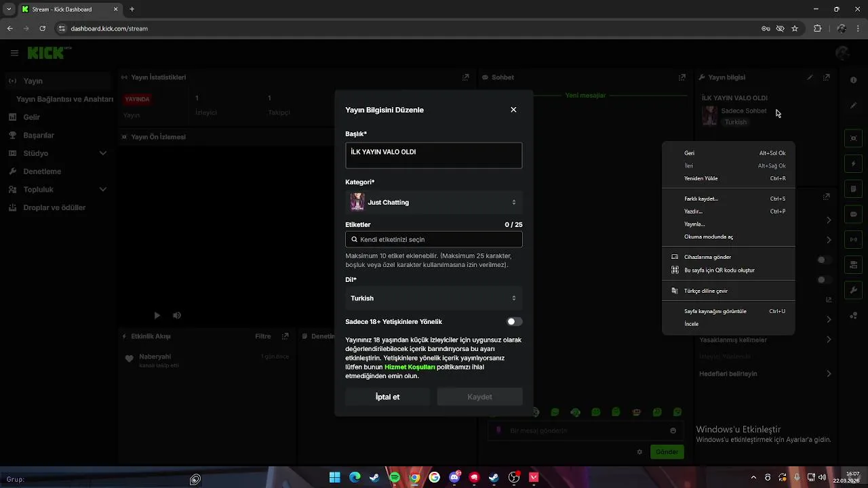Screen dimensions: 868x488
Task: Open the tab search dropdown in Chrome
Action: [9, 9]
